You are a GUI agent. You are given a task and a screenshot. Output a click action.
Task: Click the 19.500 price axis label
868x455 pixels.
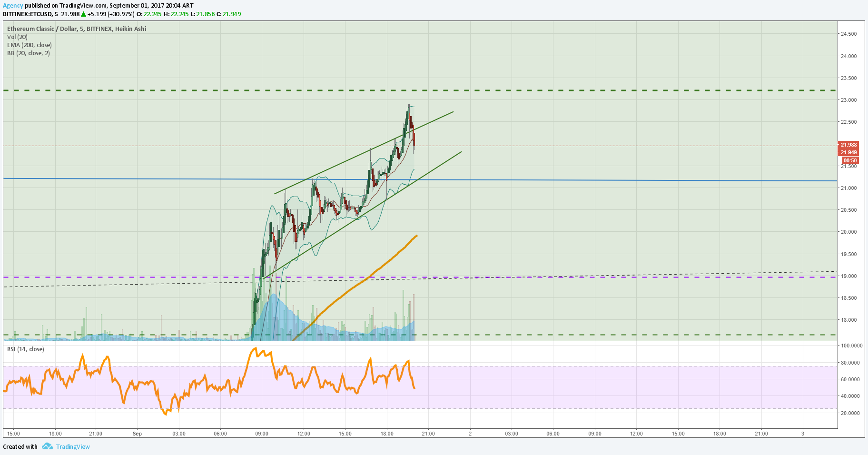coord(848,254)
